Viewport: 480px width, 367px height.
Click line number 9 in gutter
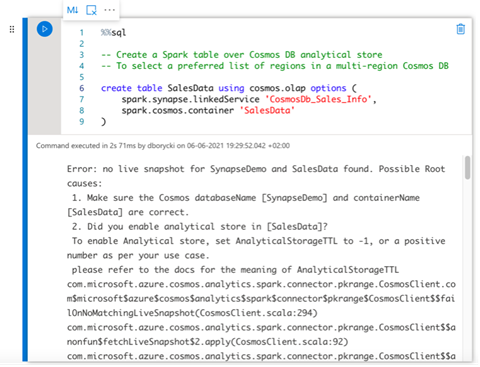82,122
